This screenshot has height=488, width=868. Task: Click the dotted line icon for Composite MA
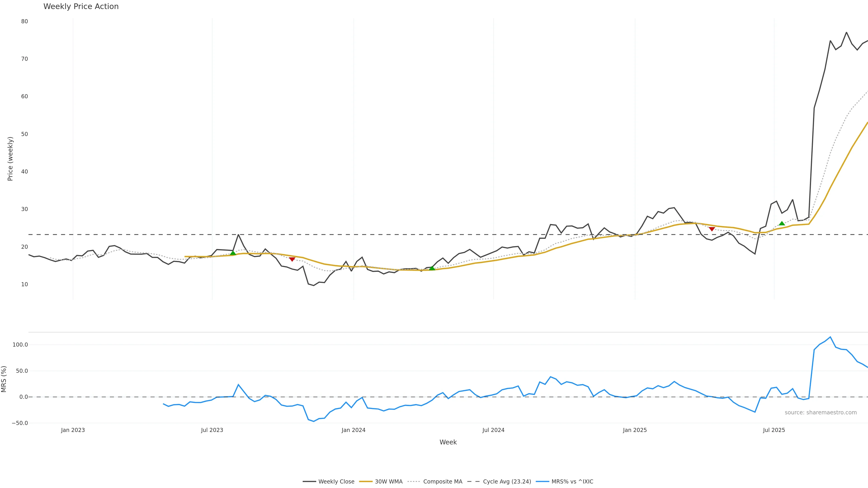click(x=414, y=482)
